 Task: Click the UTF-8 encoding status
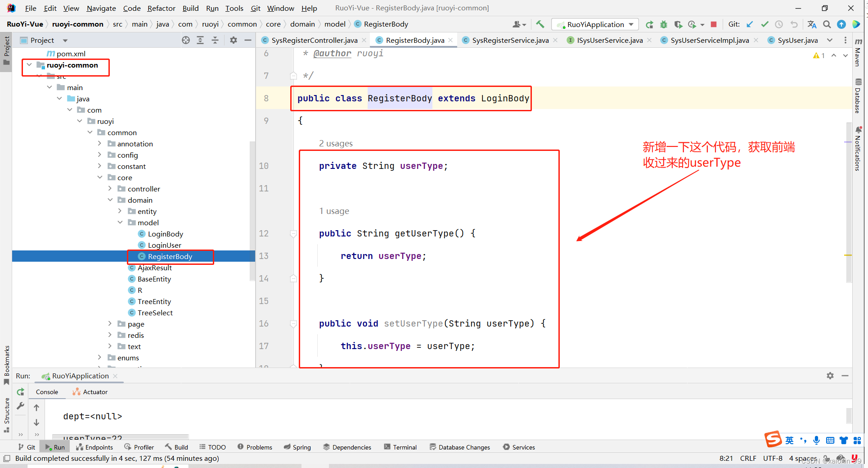[773, 458]
